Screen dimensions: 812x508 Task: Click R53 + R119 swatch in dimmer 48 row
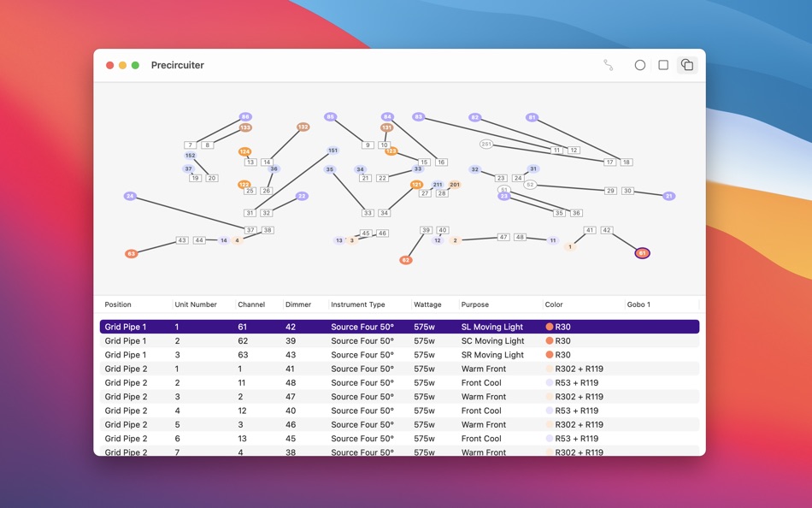(550, 382)
